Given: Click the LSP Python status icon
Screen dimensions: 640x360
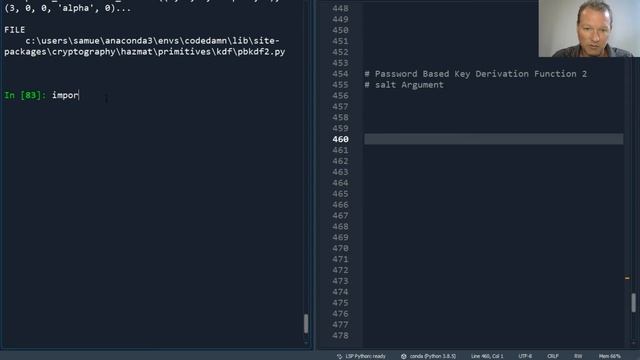Looking at the screenshot, I should pos(339,356).
